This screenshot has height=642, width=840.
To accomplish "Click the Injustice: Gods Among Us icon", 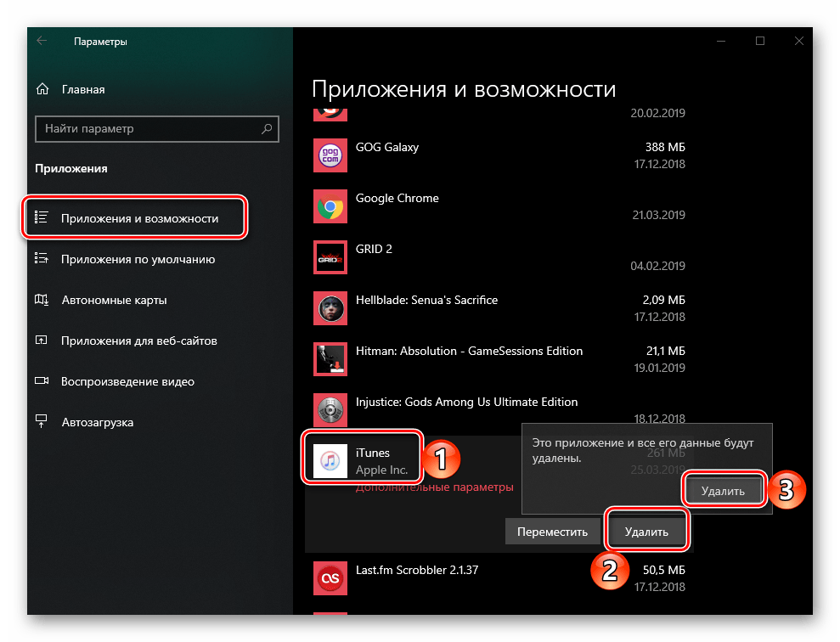I will pyautogui.click(x=330, y=410).
